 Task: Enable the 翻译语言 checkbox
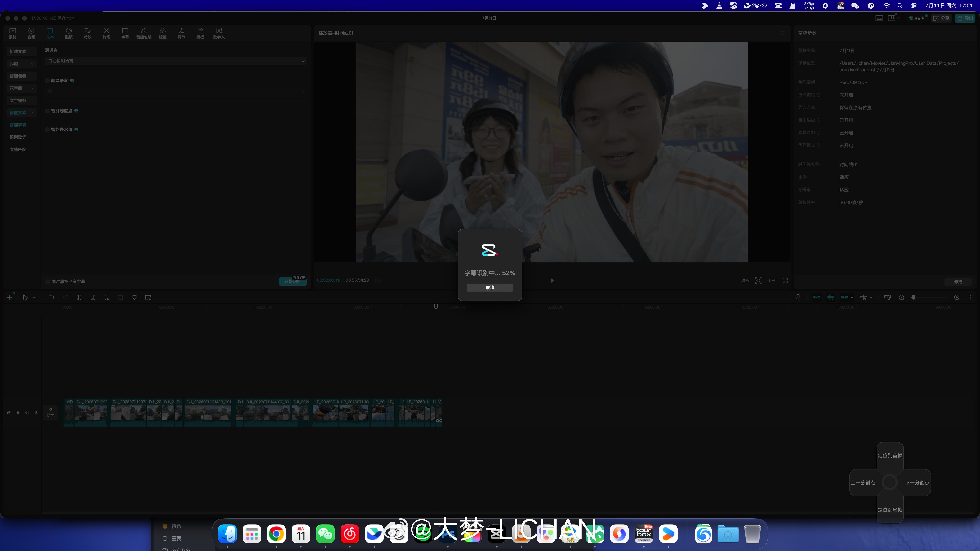tap(47, 81)
